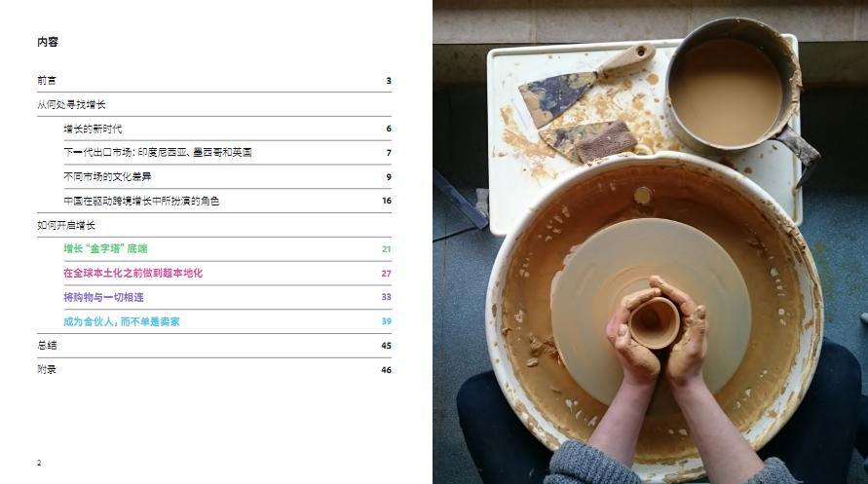Click page number 16 in contents
Viewport: 868px width, 484px height.
click(387, 201)
